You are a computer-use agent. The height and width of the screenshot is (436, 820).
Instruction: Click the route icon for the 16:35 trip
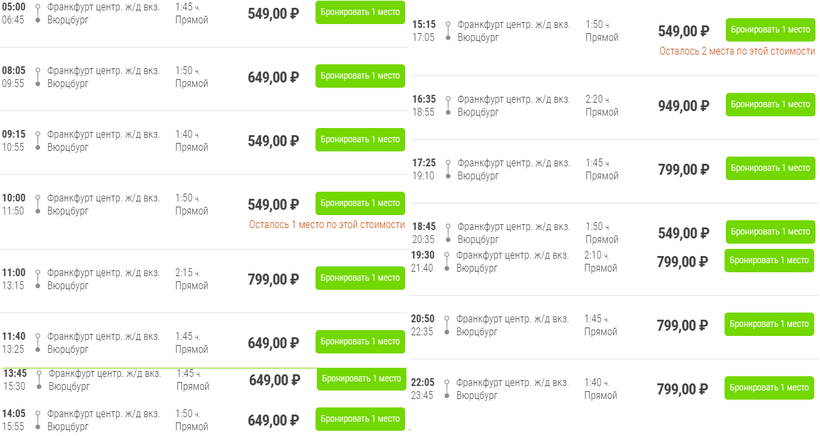[447, 106]
